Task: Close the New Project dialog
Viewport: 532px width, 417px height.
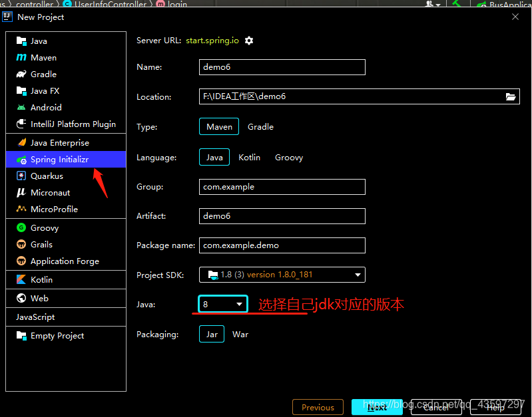Action: point(515,17)
